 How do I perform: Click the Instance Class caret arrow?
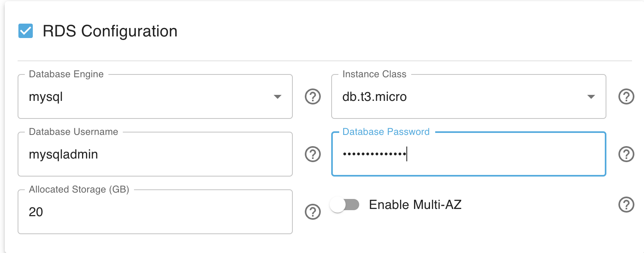591,97
